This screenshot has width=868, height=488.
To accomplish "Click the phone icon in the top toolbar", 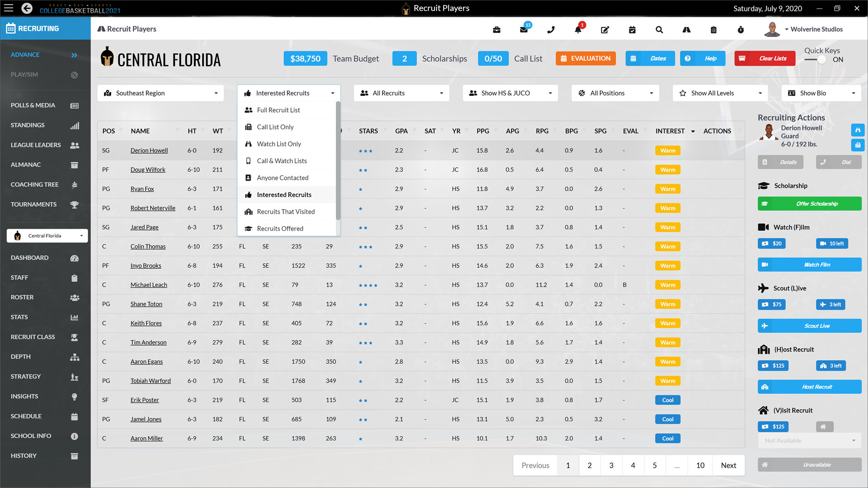I will [x=551, y=29].
